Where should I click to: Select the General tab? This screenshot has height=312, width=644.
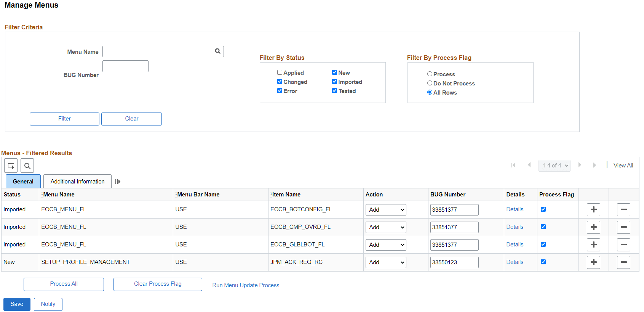point(23,182)
